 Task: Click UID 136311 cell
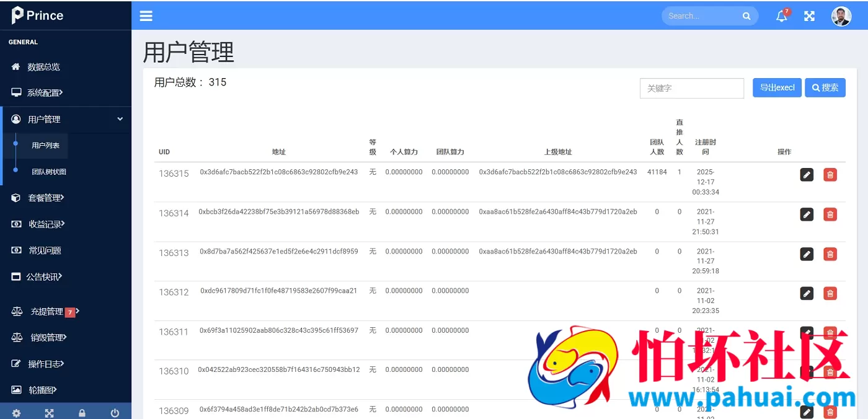coord(174,332)
